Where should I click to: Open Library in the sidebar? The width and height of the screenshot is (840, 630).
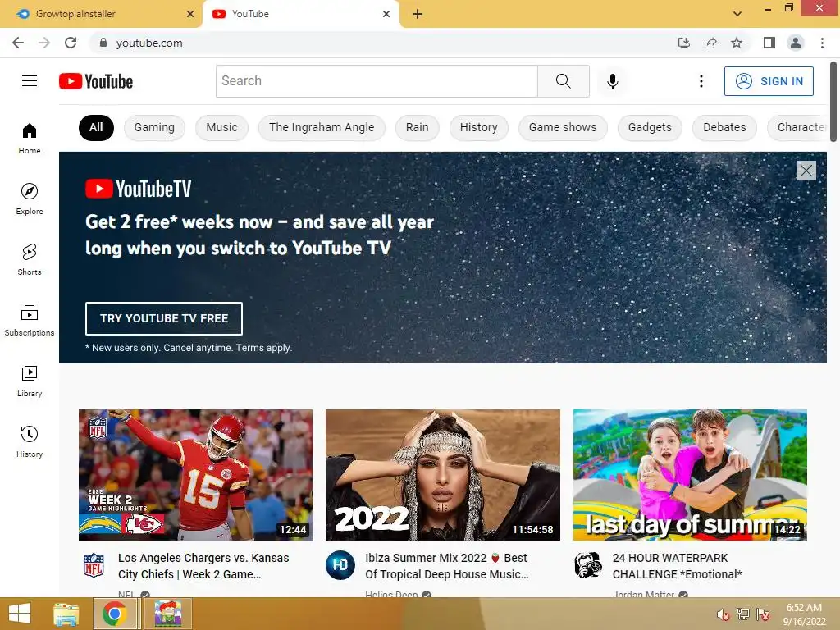[30, 381]
